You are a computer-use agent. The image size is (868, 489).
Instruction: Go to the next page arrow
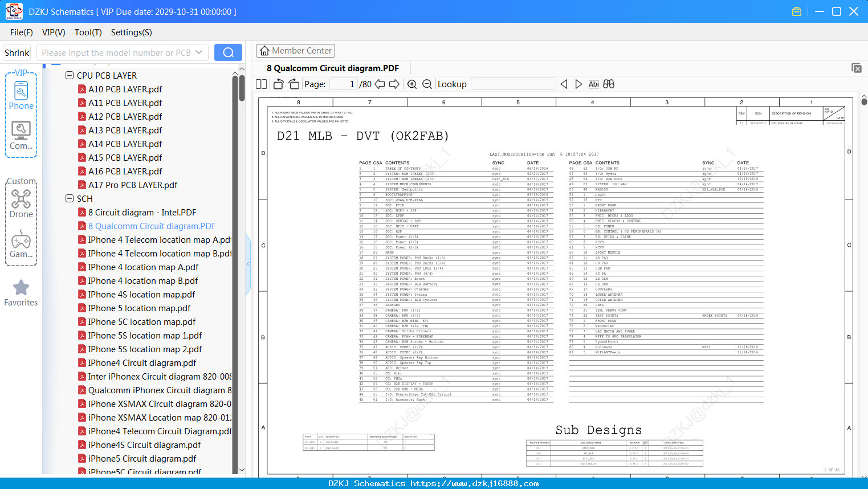click(x=394, y=84)
